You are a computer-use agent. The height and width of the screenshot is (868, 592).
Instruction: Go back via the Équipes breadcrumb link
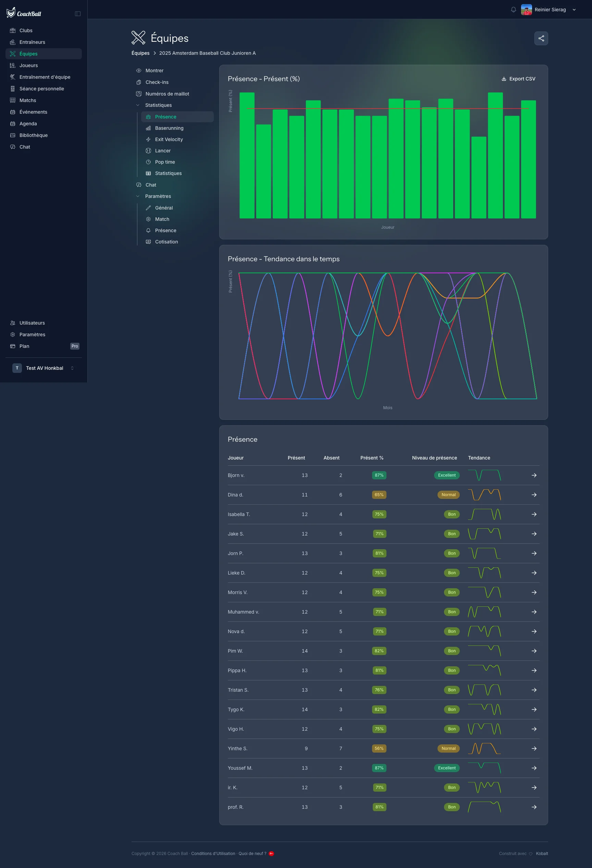140,53
